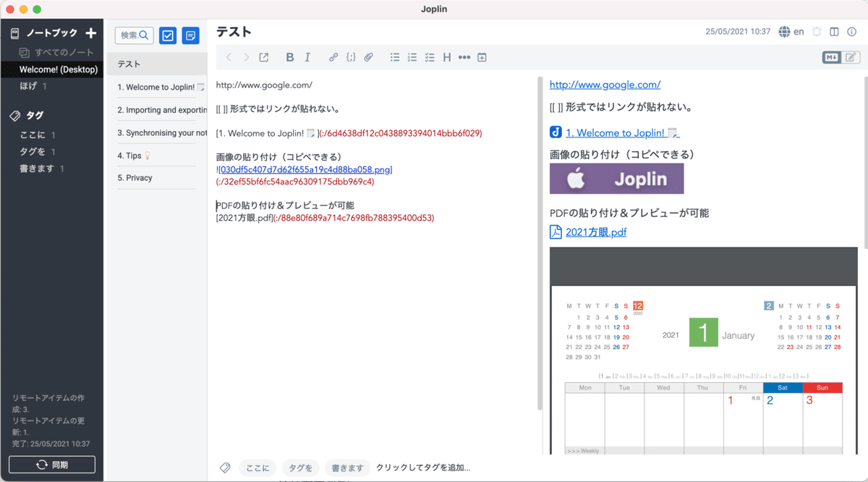Open note in external editor icon
This screenshot has width=868, height=482.
263,57
